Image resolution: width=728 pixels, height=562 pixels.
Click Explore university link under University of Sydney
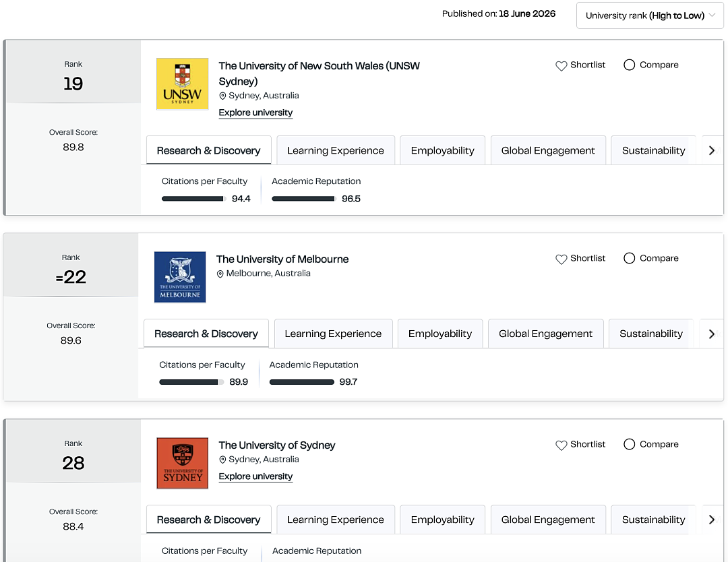click(x=255, y=476)
